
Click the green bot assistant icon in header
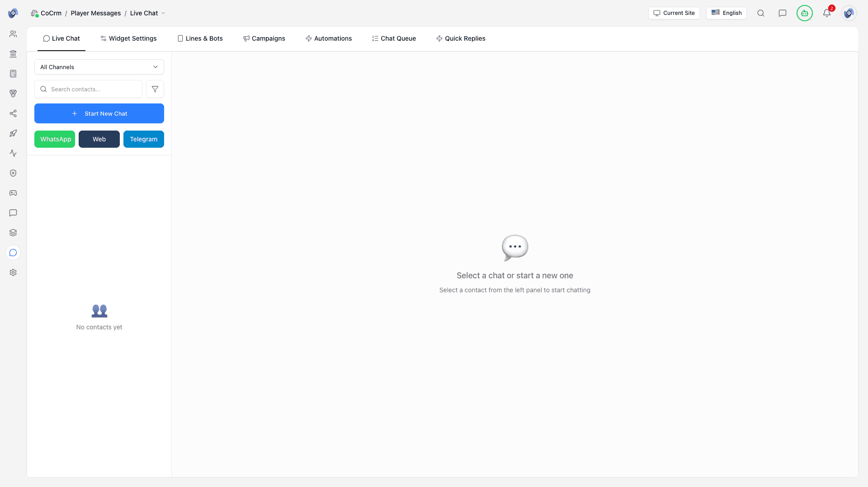click(805, 13)
